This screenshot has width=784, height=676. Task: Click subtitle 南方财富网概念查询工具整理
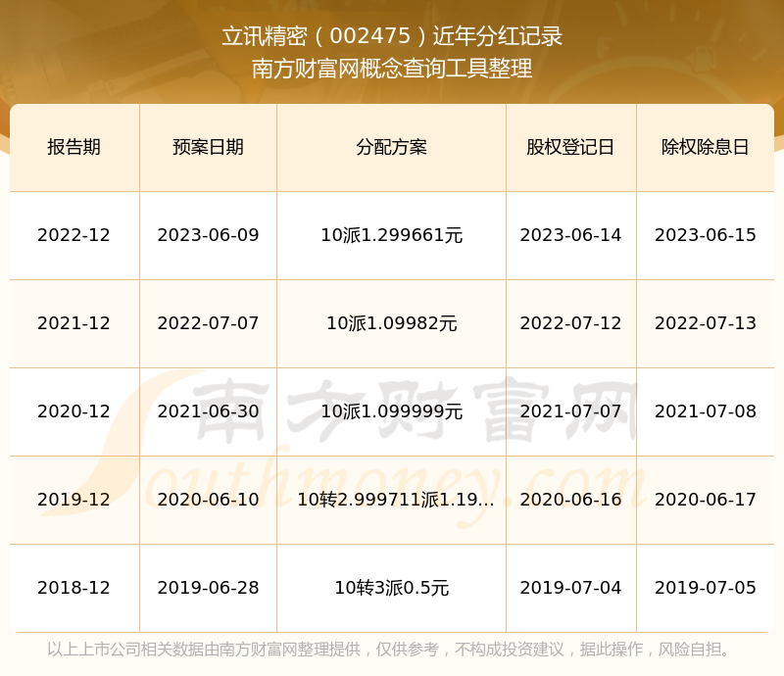click(392, 69)
